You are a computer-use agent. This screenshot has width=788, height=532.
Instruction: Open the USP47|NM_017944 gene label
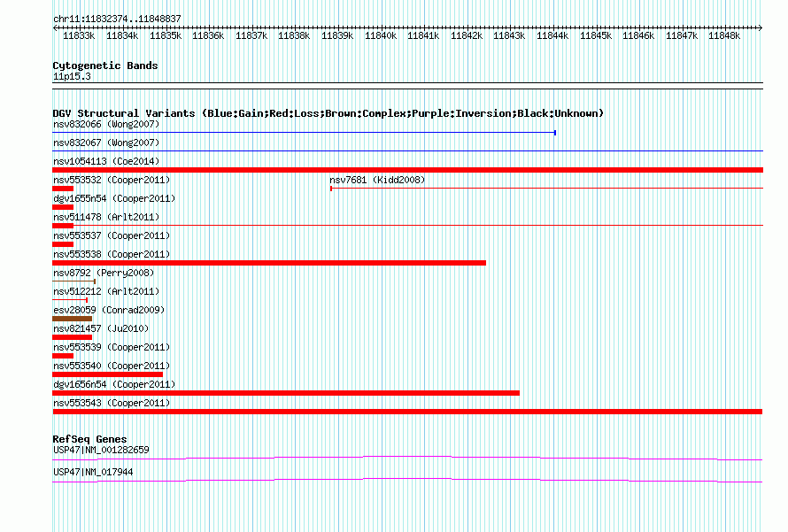[93, 472]
